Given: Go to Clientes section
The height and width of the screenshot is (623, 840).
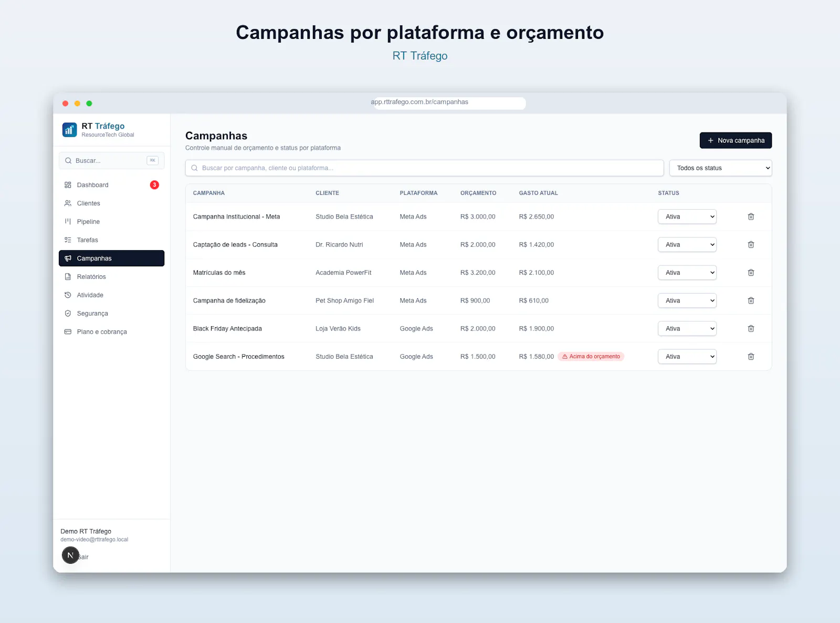Looking at the screenshot, I should pos(111,203).
